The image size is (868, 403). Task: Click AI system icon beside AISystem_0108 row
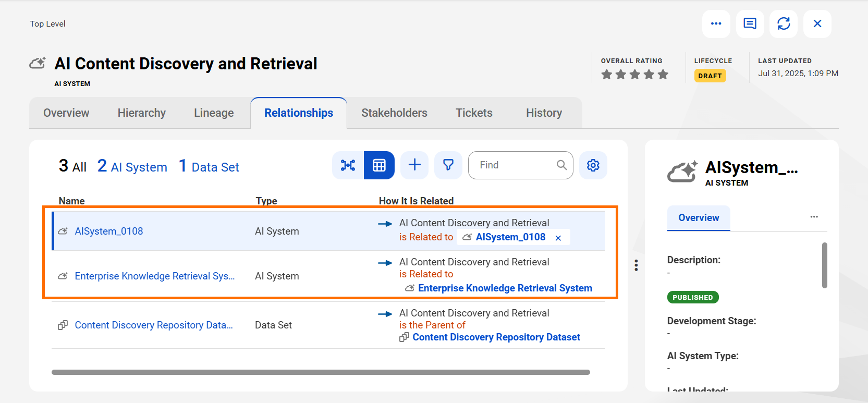pyautogui.click(x=63, y=231)
